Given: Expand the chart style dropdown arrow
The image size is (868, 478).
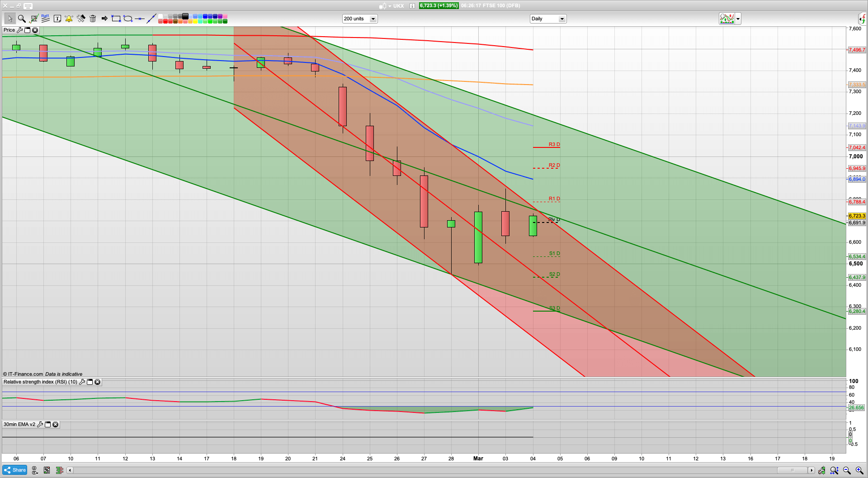Looking at the screenshot, I should 738,19.
